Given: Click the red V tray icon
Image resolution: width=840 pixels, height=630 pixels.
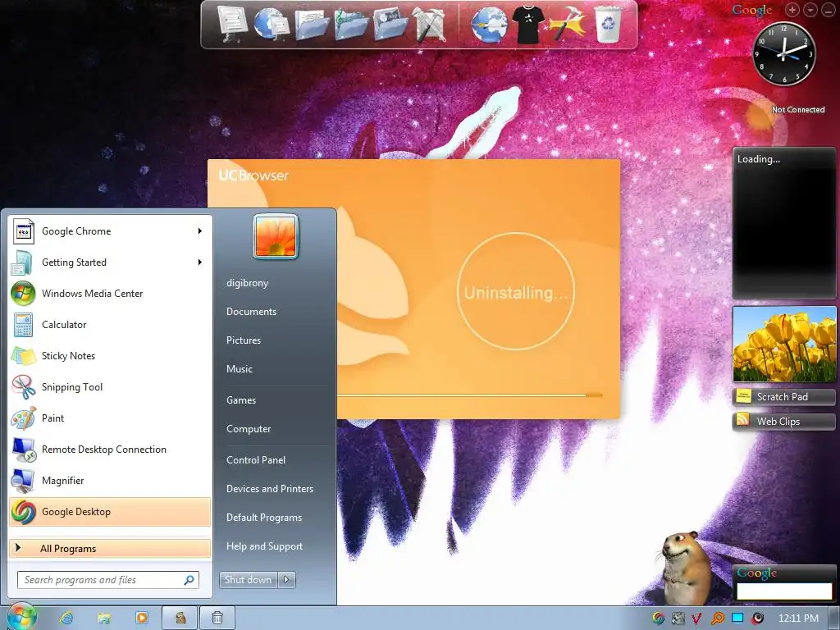Looking at the screenshot, I should point(696,619).
